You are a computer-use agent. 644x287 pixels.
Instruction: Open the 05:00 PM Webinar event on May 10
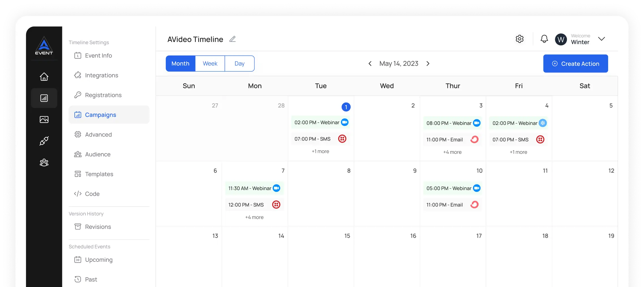click(453, 188)
